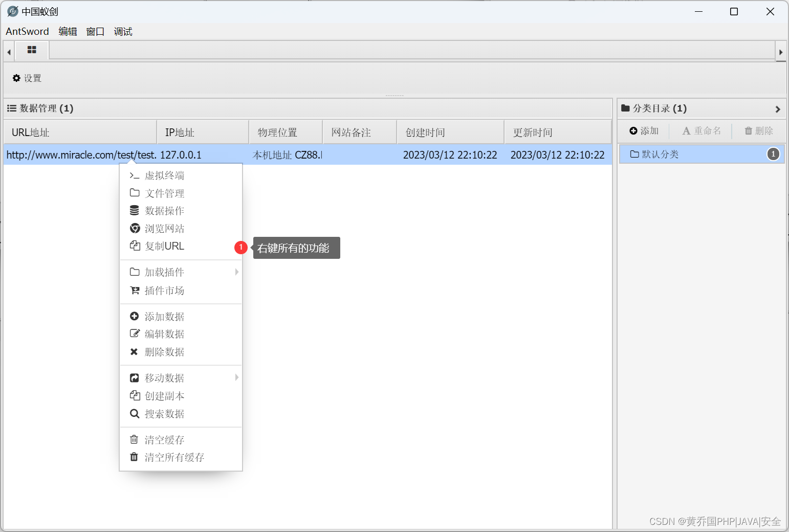
Task: Click the 设置 text label
Action: click(33, 78)
